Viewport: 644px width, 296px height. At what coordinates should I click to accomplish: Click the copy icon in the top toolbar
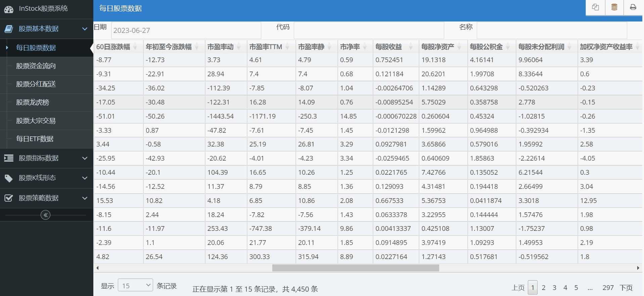point(595,7)
